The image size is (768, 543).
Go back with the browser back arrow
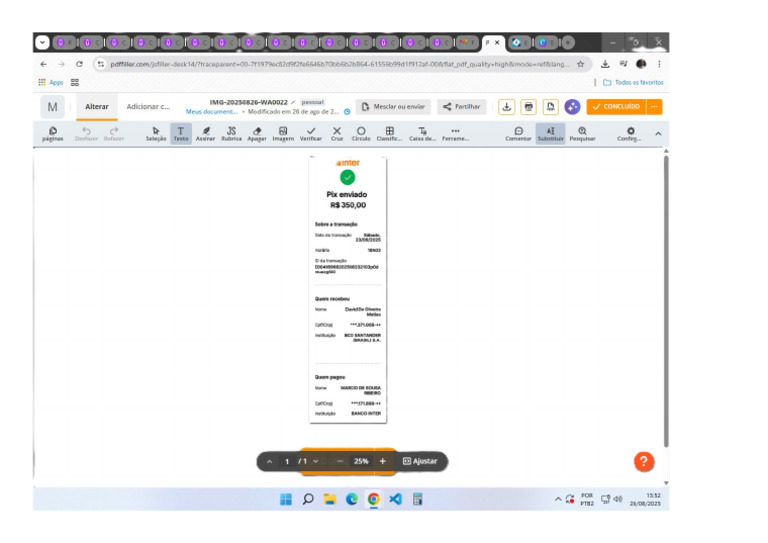44,64
